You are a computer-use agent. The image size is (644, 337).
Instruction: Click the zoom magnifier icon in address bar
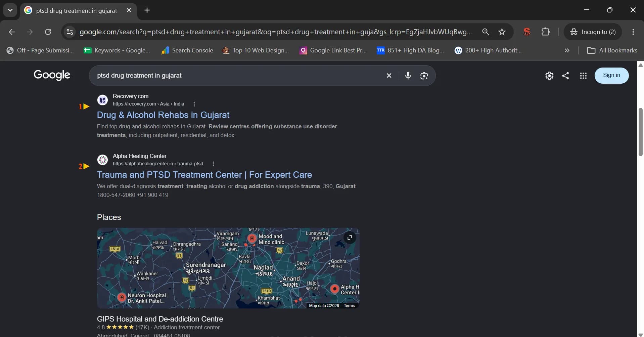486,32
